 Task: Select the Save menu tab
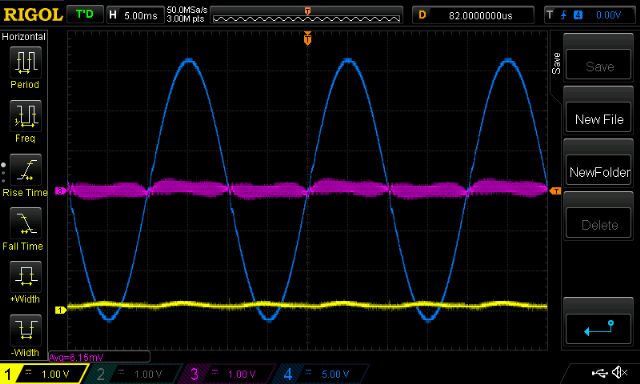pyautogui.click(x=556, y=64)
